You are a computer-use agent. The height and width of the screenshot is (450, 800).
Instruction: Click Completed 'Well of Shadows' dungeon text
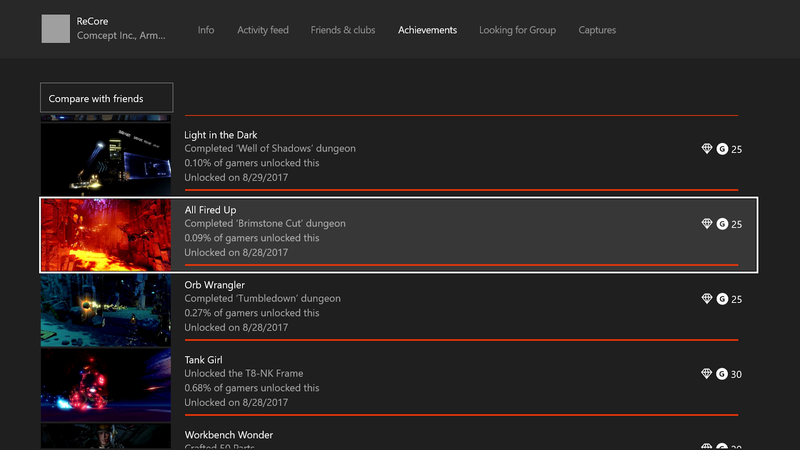click(270, 148)
